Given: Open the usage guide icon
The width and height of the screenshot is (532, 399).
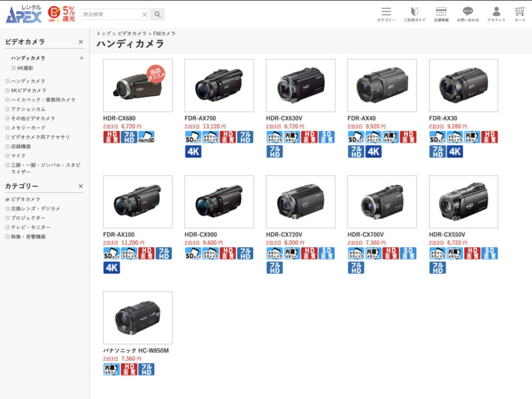Looking at the screenshot, I should coord(414,14).
